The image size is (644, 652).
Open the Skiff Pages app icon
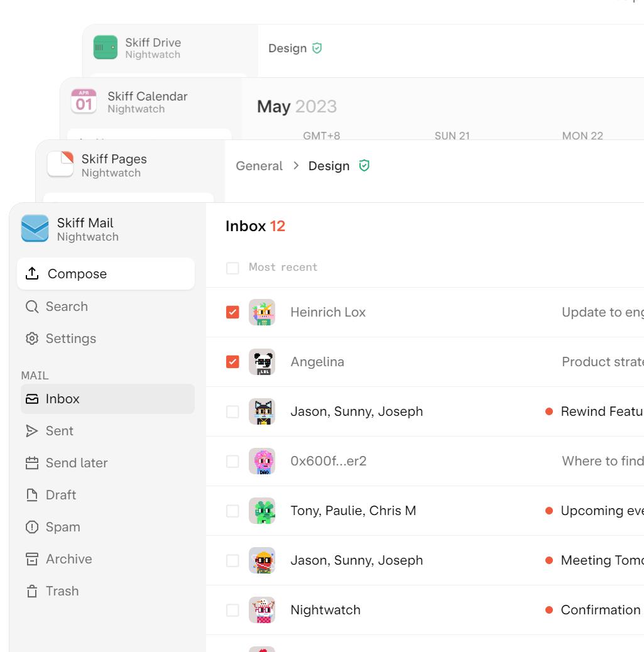click(x=60, y=165)
